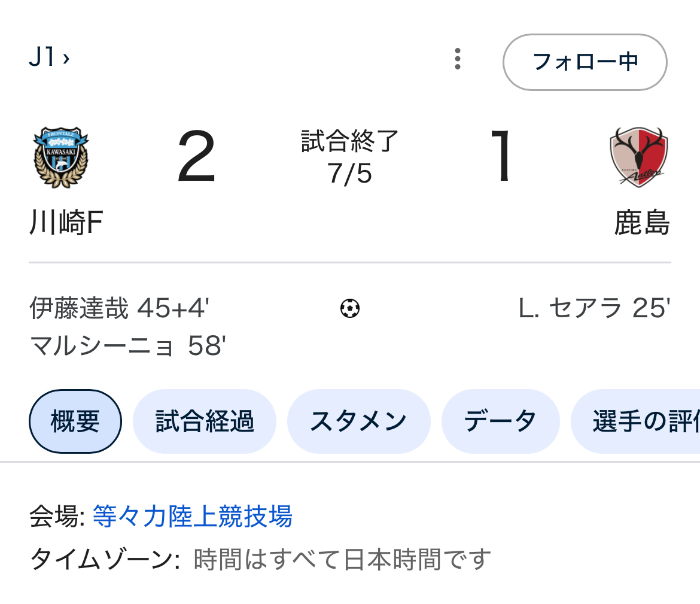Switch to the 試合経過 tab
Image resolution: width=700 pixels, height=604 pixels.
[x=205, y=421]
